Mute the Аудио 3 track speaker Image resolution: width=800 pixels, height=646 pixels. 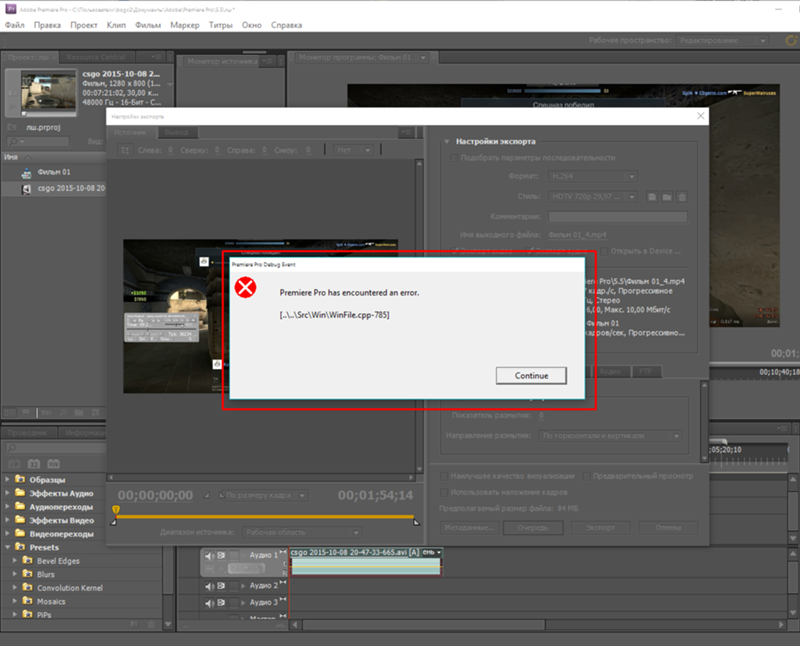tap(209, 603)
